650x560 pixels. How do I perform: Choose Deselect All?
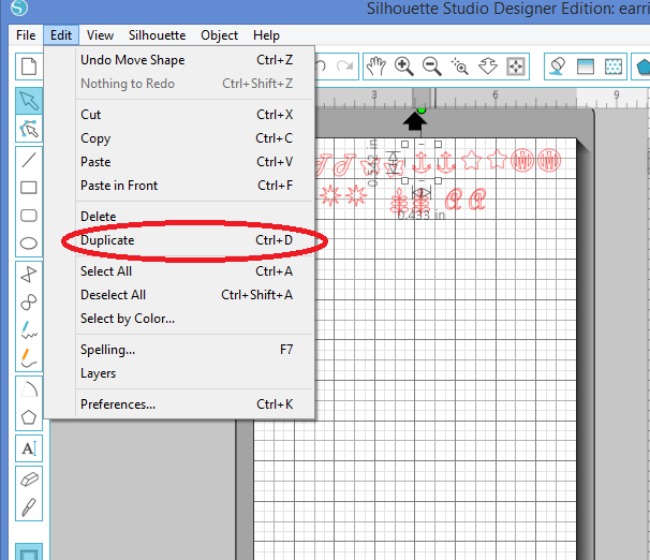pyautogui.click(x=187, y=295)
